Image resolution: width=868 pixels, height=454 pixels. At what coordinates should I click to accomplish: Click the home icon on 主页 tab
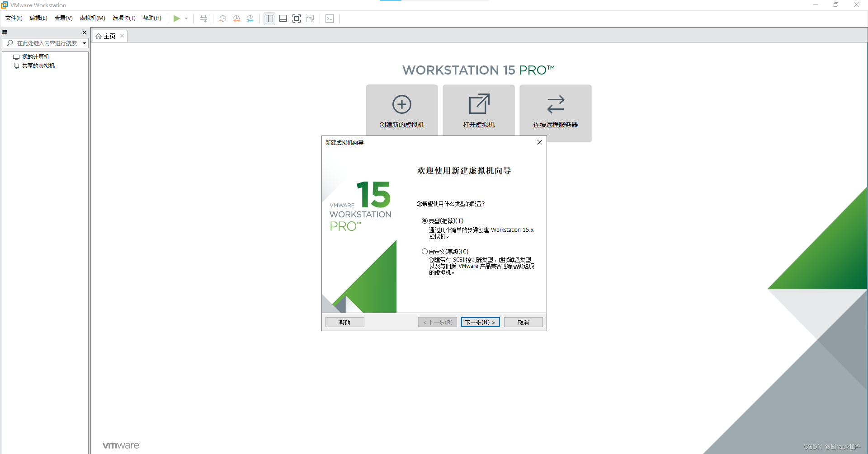(x=99, y=36)
